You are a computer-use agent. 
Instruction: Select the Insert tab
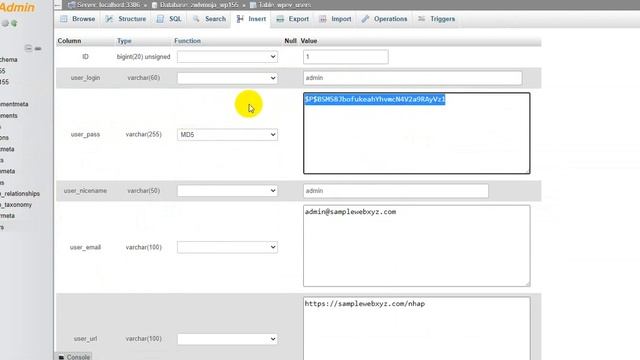pyautogui.click(x=251, y=19)
